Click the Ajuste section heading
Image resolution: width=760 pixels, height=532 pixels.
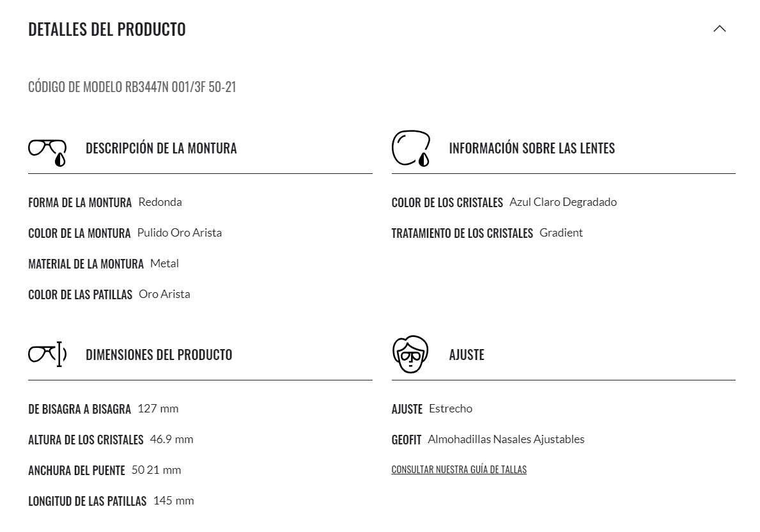click(x=467, y=355)
